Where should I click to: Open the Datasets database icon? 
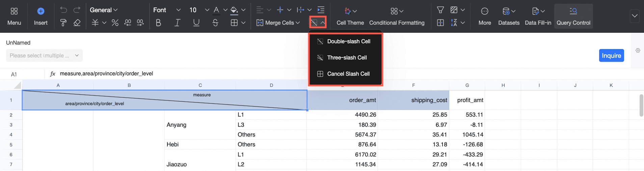point(506,11)
